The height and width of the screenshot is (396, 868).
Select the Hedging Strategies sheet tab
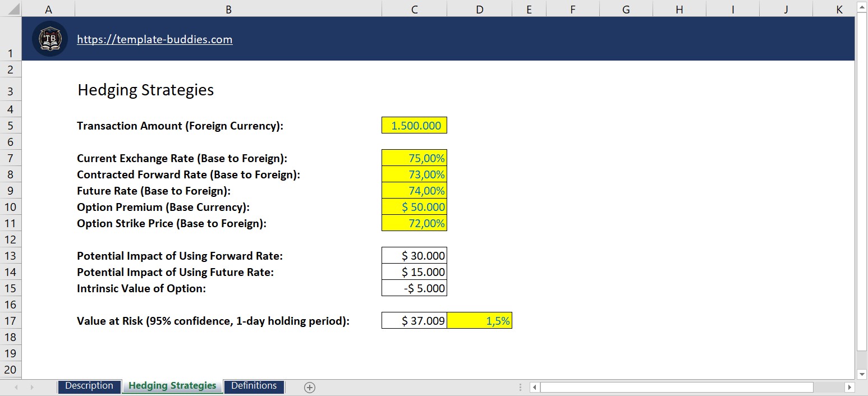172,386
